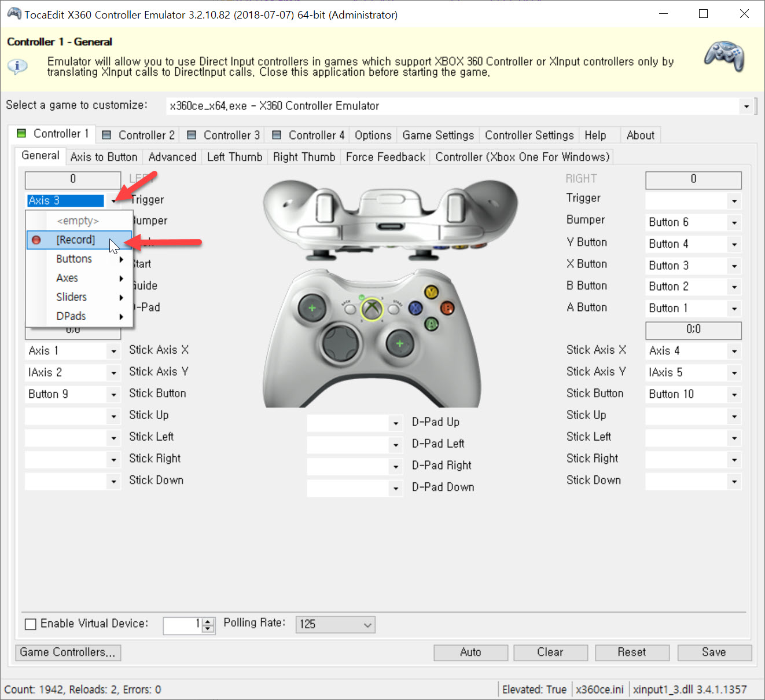Expand the game selection dropdown
This screenshot has height=700, width=765.
[746, 106]
